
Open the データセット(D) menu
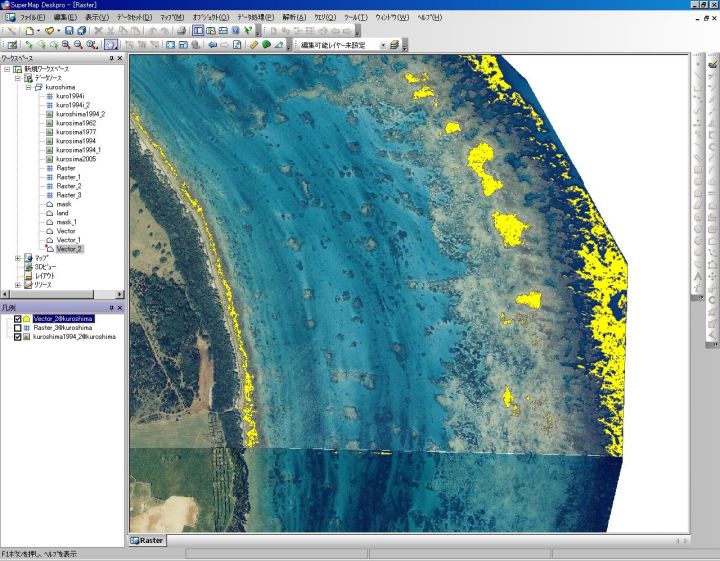[134, 18]
